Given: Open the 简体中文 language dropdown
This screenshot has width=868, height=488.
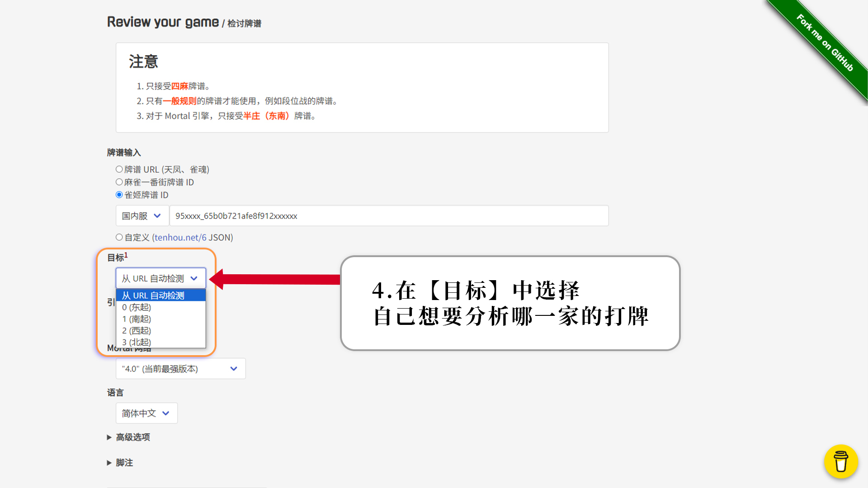Looking at the screenshot, I should [146, 413].
